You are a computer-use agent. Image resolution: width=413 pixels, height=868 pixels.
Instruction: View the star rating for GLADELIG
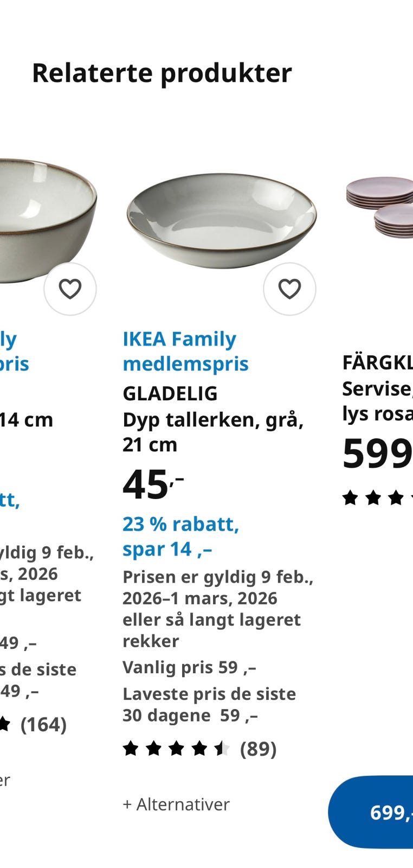[x=176, y=749]
